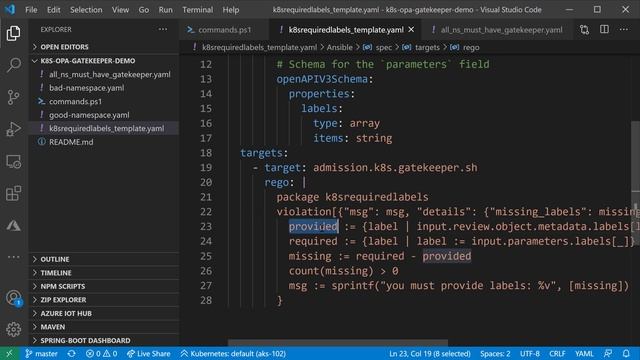This screenshot has height=360, width=640.
Task: Select k8srequiredlabels_template.yaml in explorer
Action: coord(104,128)
